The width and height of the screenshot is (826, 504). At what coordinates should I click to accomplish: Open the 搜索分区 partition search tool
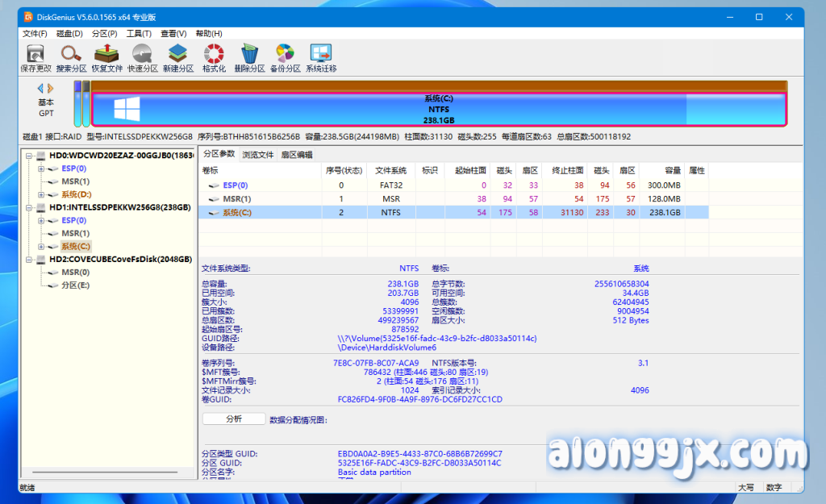point(71,55)
